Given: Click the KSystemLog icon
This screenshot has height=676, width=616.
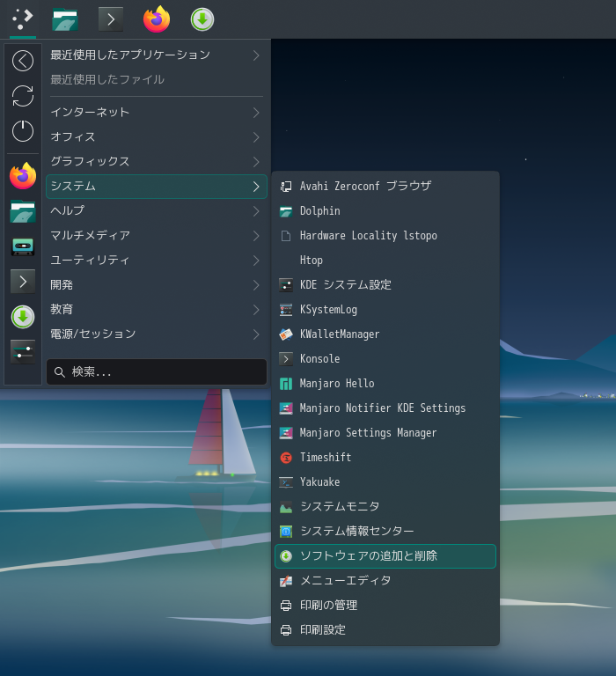Looking at the screenshot, I should click(x=286, y=310).
